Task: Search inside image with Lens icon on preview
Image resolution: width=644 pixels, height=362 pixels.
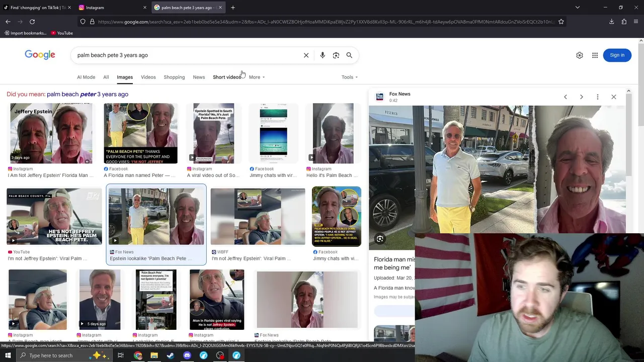Action: tap(380, 239)
